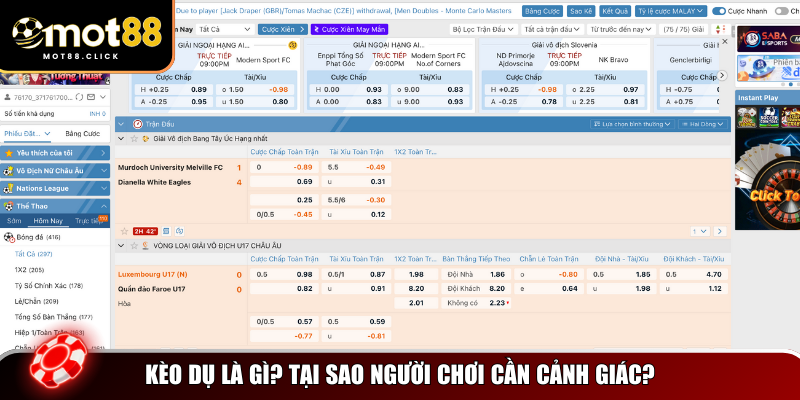
Task: Click the Thể Thao sports icon
Action: click(x=9, y=206)
